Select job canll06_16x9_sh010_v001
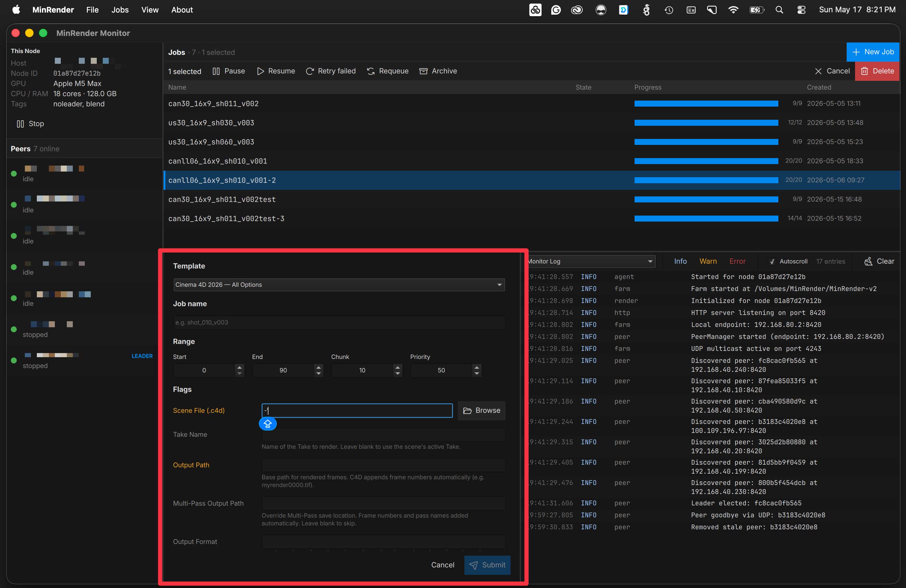906x588 pixels. (x=531, y=161)
